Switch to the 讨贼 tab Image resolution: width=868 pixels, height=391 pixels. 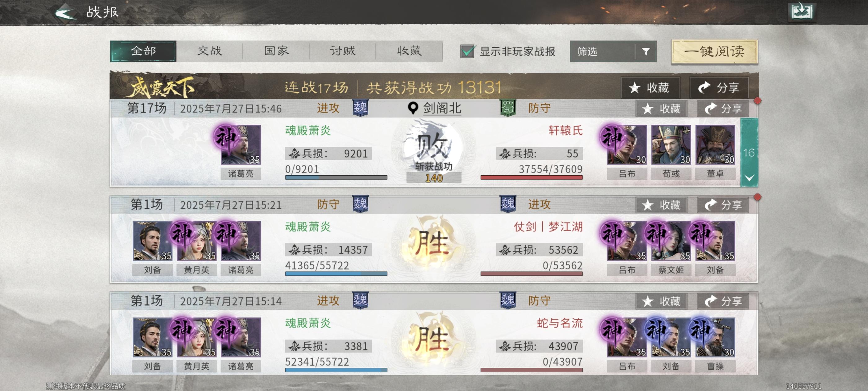click(342, 51)
